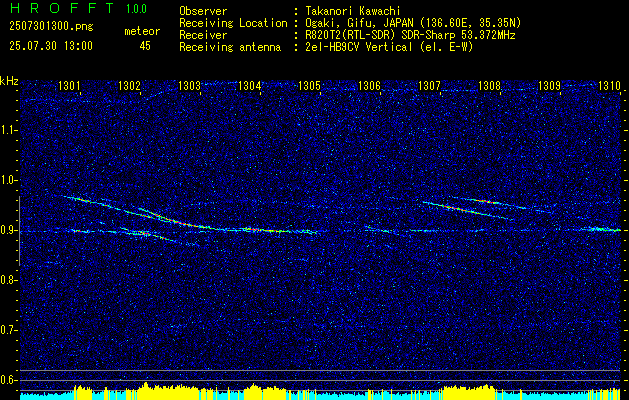Click time marker 1301
This screenshot has width=629, height=400.
69,85
